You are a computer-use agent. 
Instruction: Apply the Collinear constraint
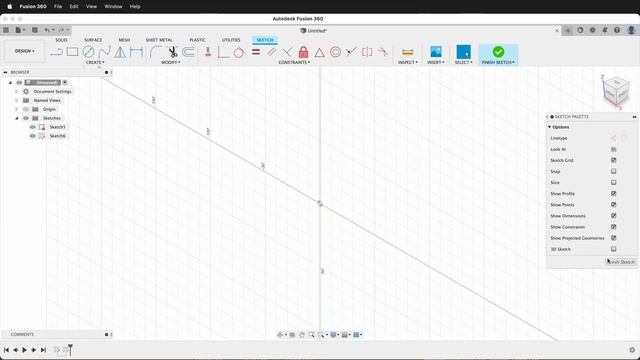[x=351, y=52]
